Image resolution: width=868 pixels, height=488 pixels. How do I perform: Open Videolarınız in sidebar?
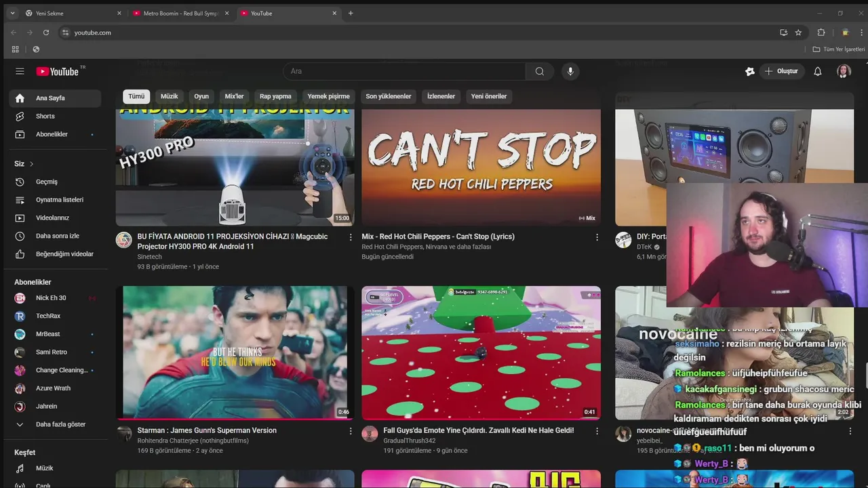coord(55,218)
